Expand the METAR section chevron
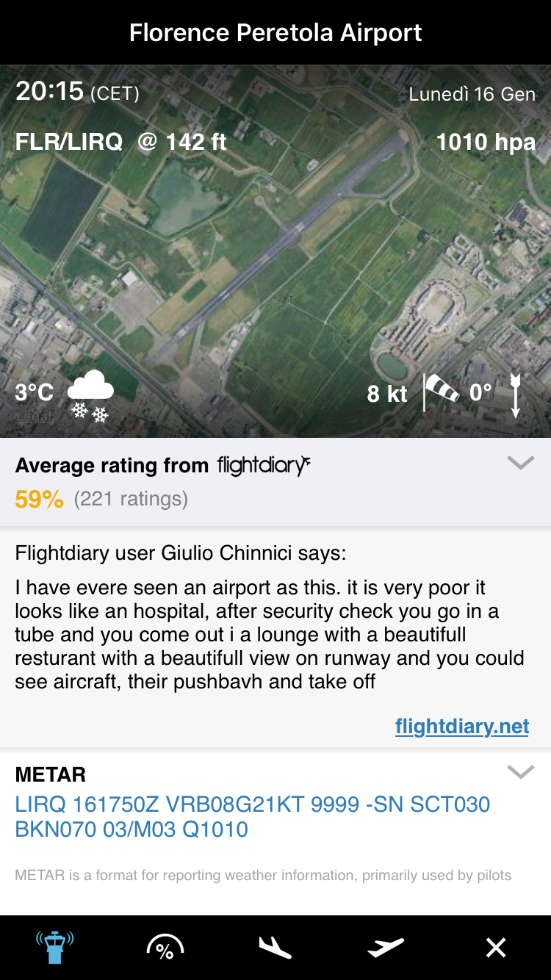The width and height of the screenshot is (551, 980). (x=520, y=771)
